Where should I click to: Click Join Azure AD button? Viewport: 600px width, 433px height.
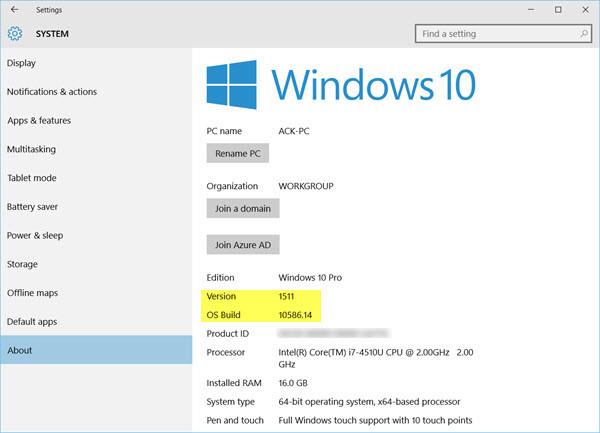point(243,245)
